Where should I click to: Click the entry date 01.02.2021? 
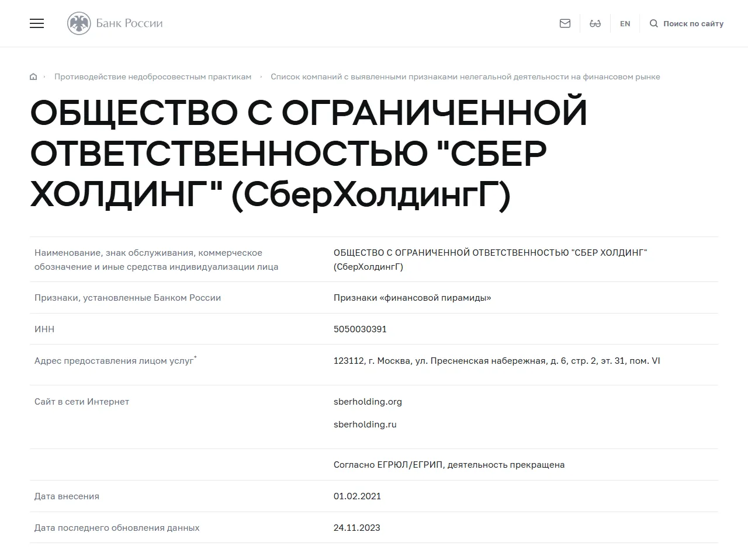(357, 496)
